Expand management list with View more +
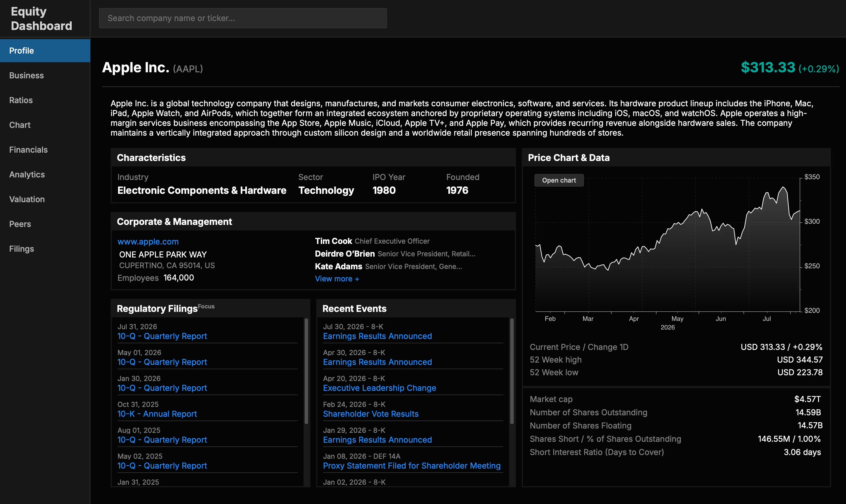Screen dimensions: 846x504 (337, 279)
